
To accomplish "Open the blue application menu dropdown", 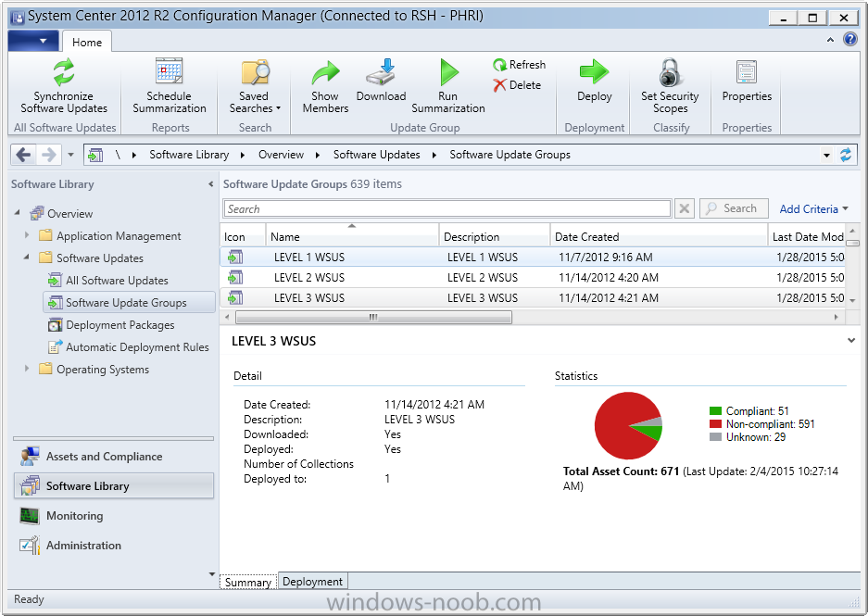I will [x=33, y=41].
